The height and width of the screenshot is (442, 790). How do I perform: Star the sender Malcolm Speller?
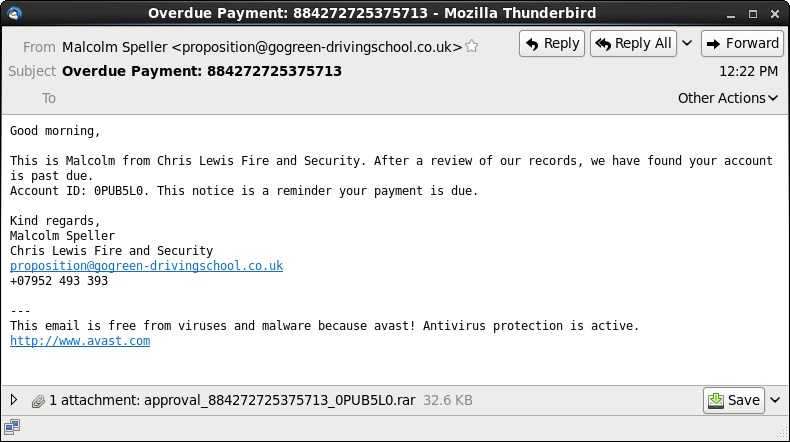472,46
